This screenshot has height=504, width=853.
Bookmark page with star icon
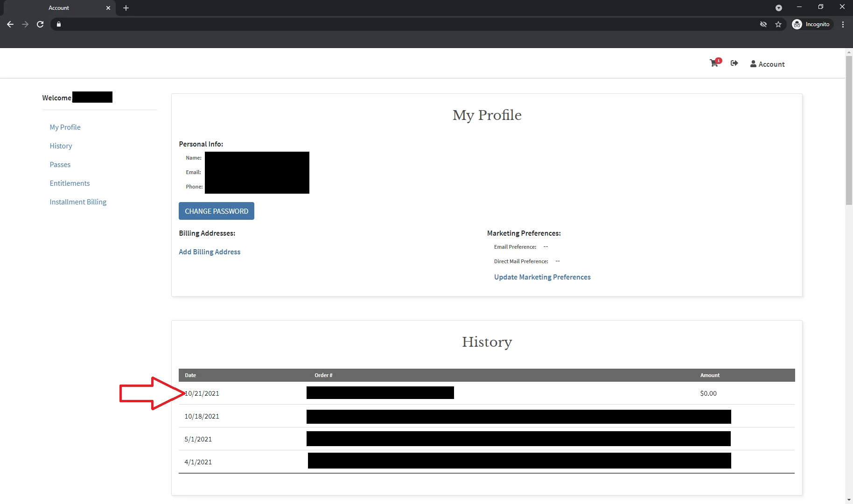pos(778,24)
